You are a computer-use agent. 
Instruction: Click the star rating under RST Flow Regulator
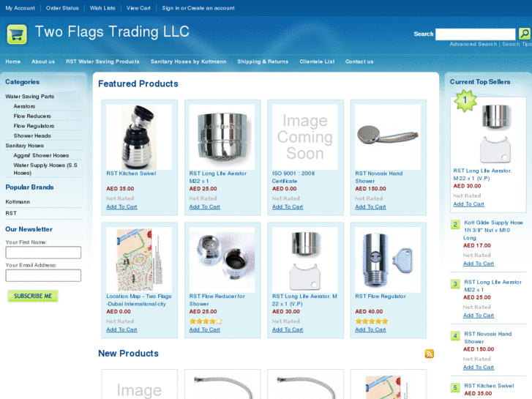click(x=372, y=321)
